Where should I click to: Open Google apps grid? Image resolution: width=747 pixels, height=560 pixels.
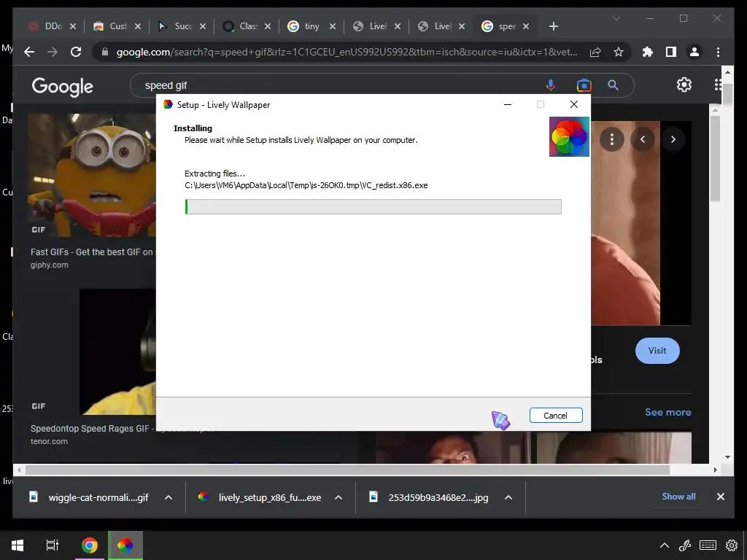(718, 85)
